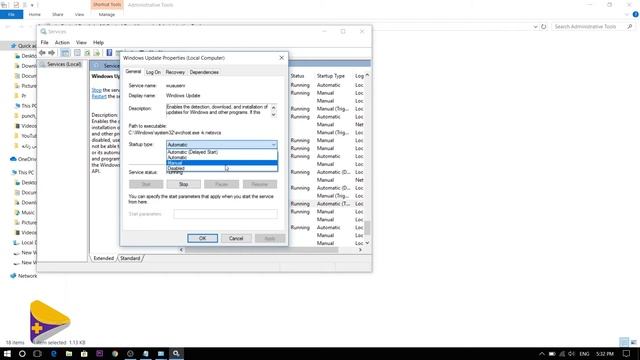This screenshot has width=640, height=360.
Task: Click the Forward arrow in Services toolbar
Action: 51,53
